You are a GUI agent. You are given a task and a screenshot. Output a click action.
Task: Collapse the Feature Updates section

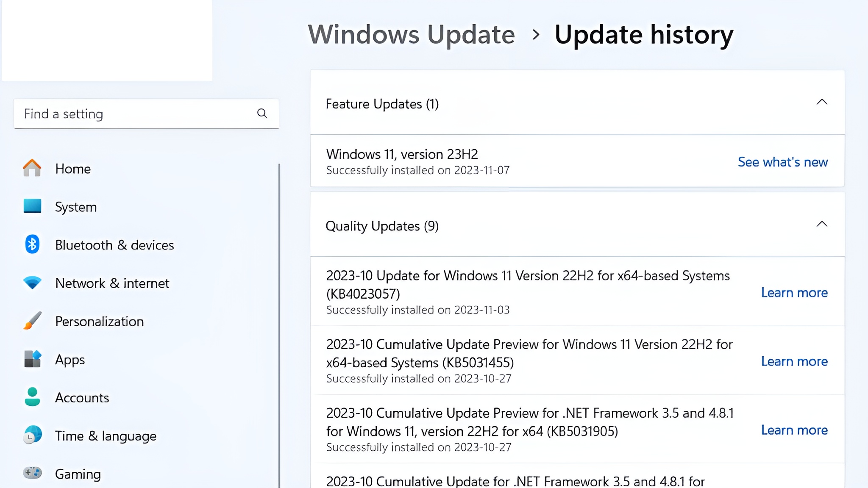click(822, 102)
